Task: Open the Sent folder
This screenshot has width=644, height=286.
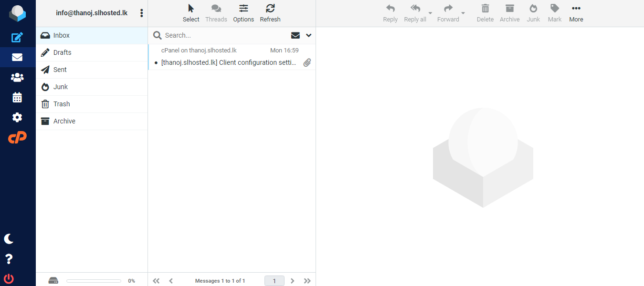Action: (60, 70)
